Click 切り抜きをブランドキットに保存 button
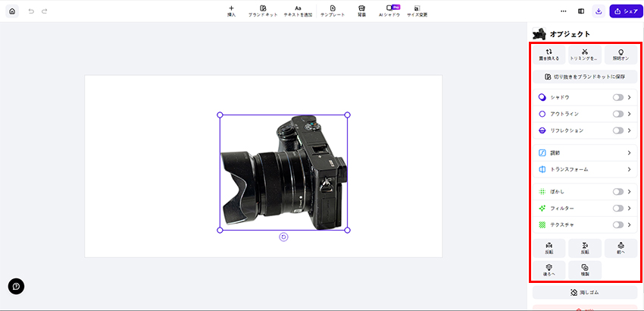The image size is (644, 311). [x=584, y=77]
